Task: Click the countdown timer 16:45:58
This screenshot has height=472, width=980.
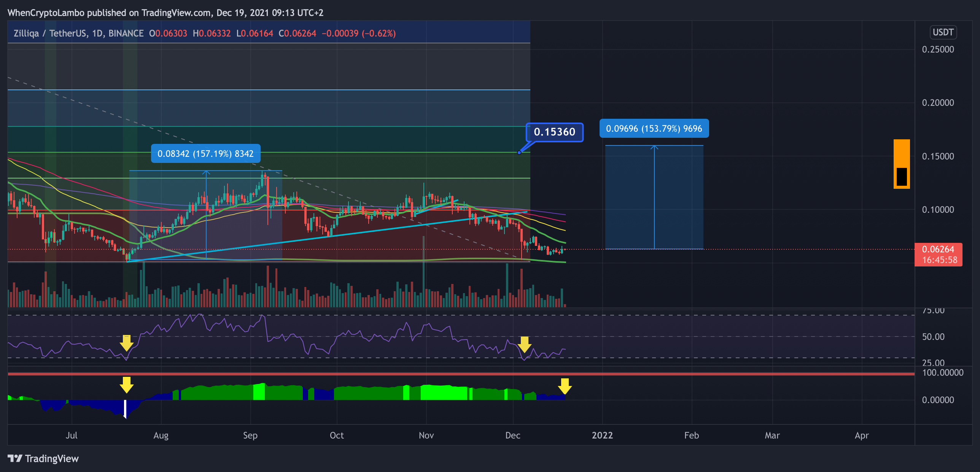Action: coord(939,260)
